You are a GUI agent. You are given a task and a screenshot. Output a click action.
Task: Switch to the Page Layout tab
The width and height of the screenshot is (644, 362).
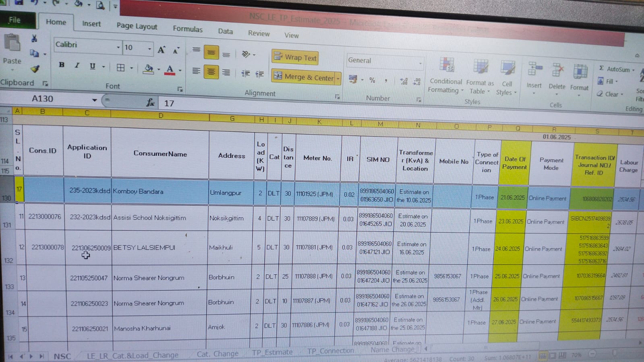(x=137, y=26)
